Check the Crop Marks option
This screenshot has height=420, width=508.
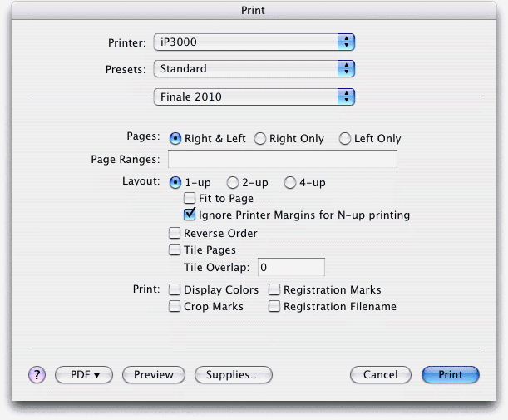click(175, 306)
